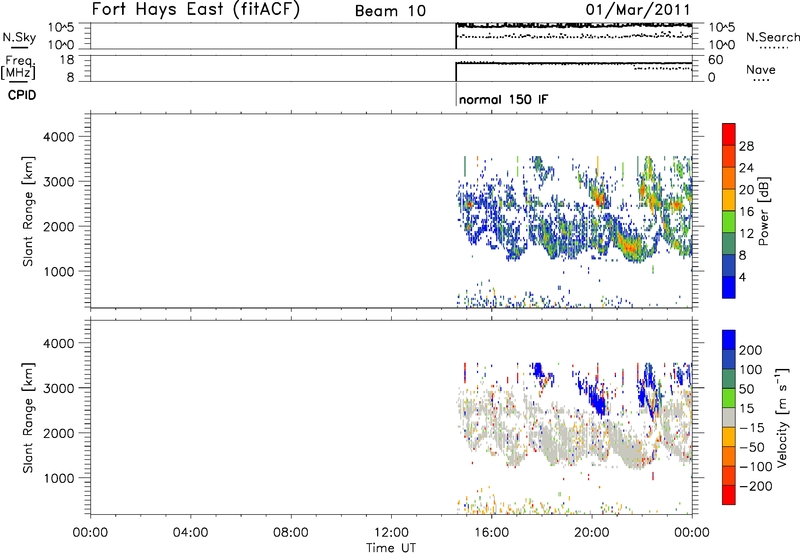This screenshot has width=800, height=554.
Task: Click the 'Power [dB]' color bar label
Action: (x=763, y=211)
